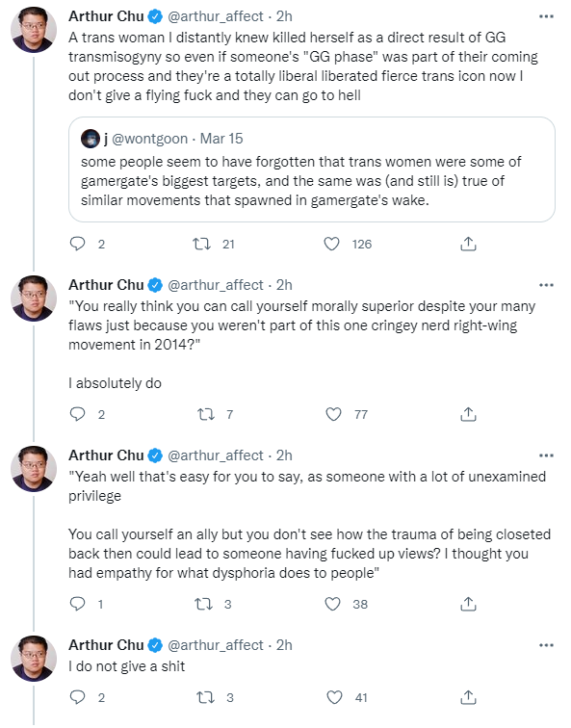Reply to the "unexamined privilege" tweet

click(x=78, y=604)
